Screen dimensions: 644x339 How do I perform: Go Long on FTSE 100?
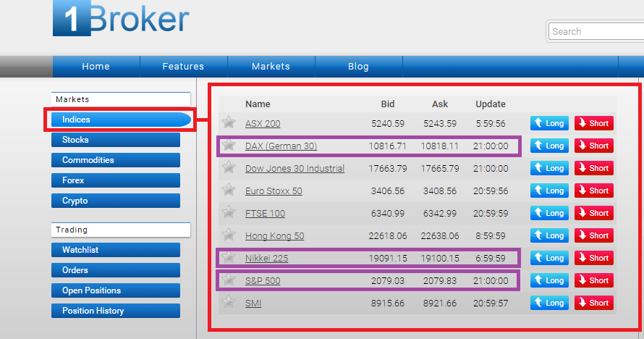click(x=549, y=213)
